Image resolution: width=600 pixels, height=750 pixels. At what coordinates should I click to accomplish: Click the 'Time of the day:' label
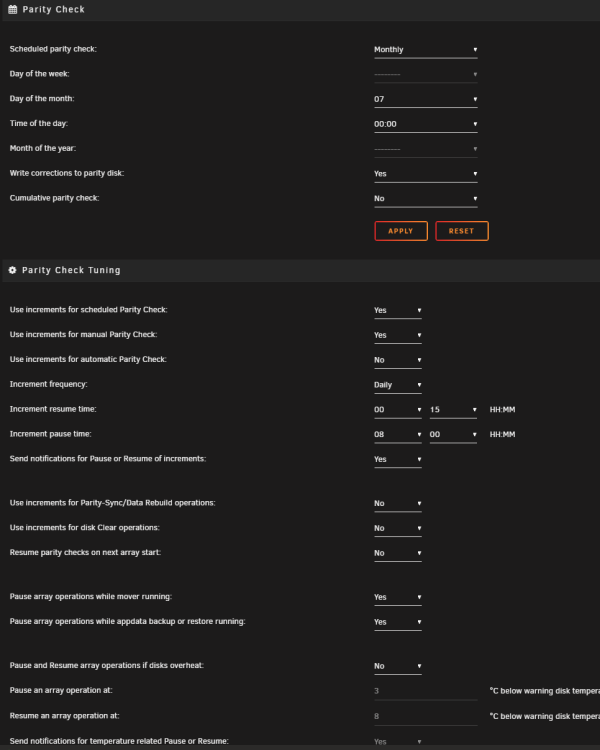[39, 123]
